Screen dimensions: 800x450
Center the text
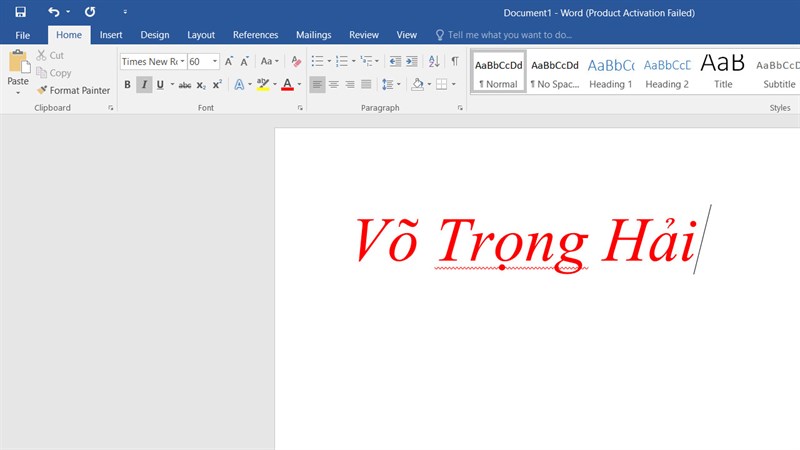[x=334, y=84]
